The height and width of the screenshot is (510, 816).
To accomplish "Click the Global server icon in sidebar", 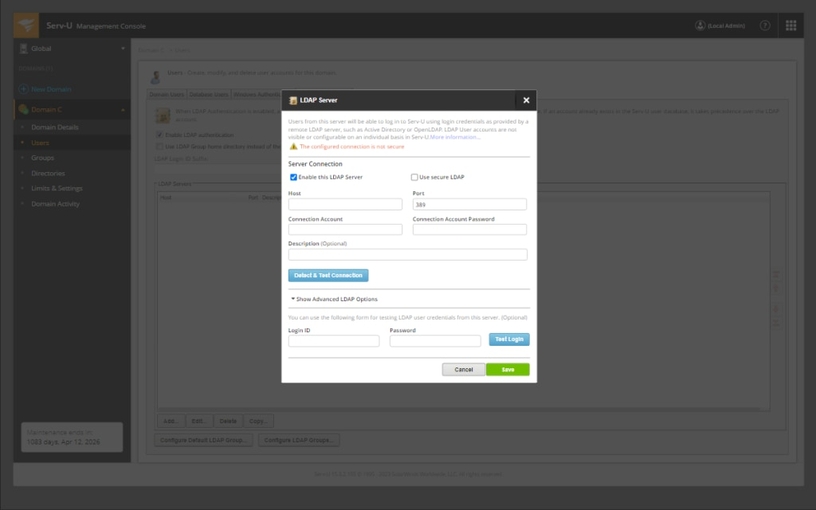I will [23, 48].
